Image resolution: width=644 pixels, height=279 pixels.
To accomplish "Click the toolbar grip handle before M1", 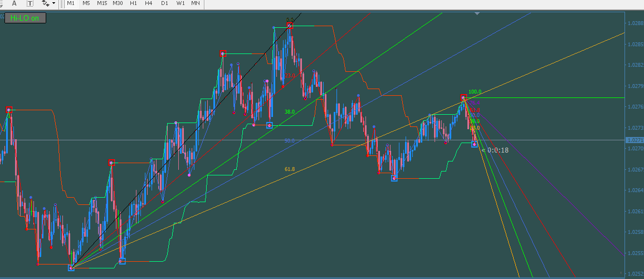I will click(x=63, y=3).
